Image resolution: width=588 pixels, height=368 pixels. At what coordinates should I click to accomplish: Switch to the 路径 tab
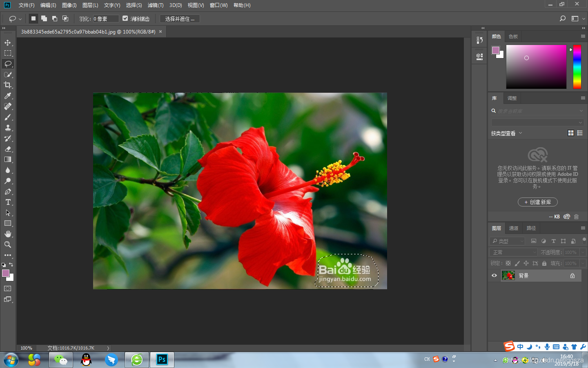tap(531, 228)
